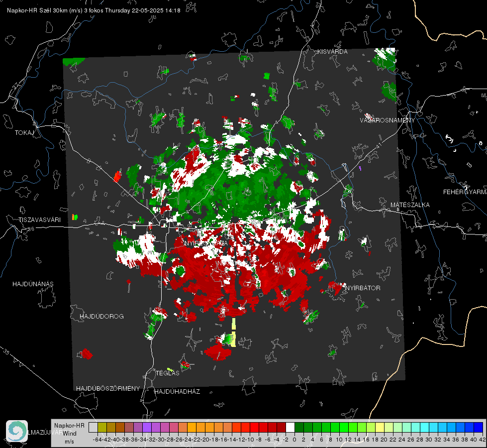Image resolution: width=487 pixels, height=448 pixels.
Task: Click road number 41 label
Action: tap(379, 145)
